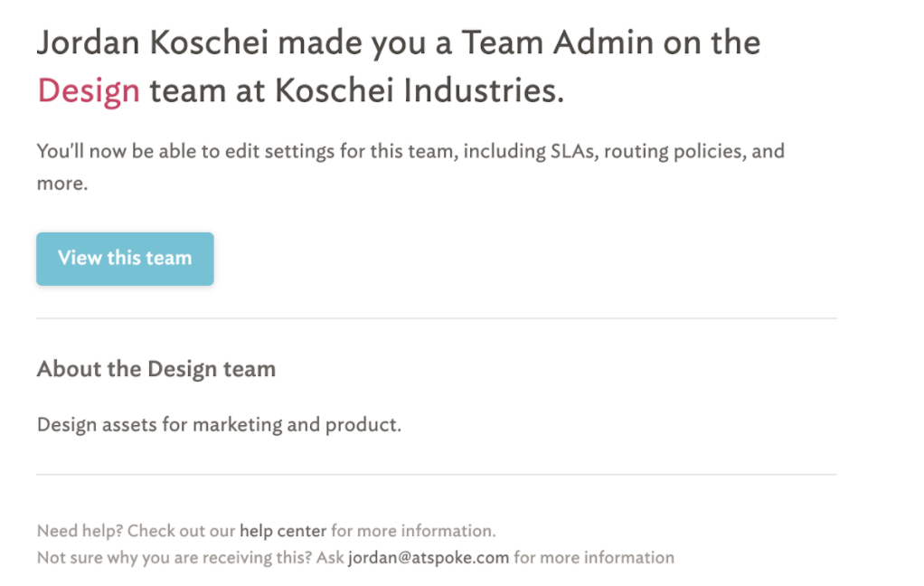Click Koschei Industries in the headline
This screenshot has height=586, width=924.
419,90
